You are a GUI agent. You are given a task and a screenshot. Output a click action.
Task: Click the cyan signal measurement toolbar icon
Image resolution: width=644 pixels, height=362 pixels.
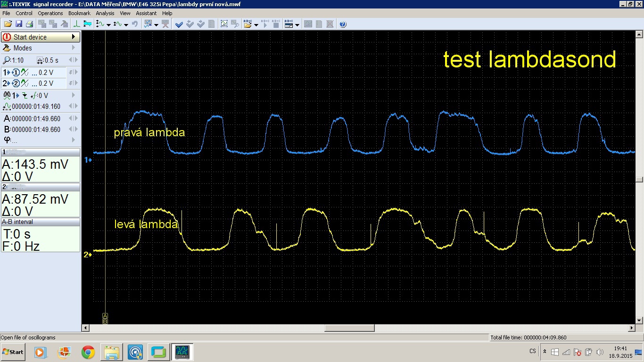click(87, 24)
